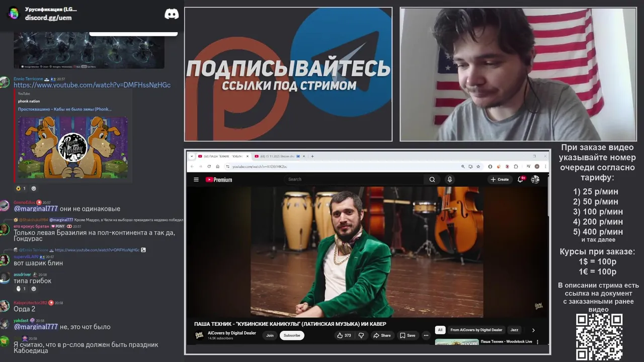The image size is (644, 362).
Task: Open YouTube notifications bell
Action: pos(521,179)
